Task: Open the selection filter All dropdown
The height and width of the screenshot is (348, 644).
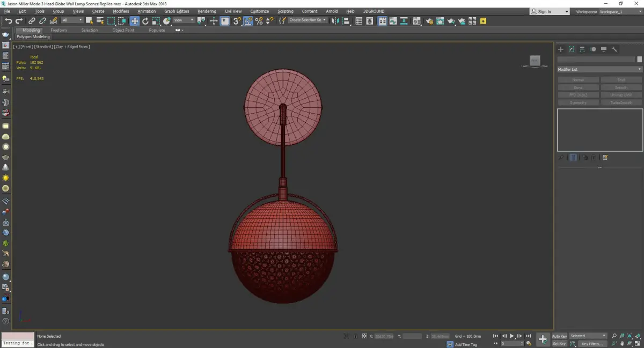Action: tap(72, 20)
